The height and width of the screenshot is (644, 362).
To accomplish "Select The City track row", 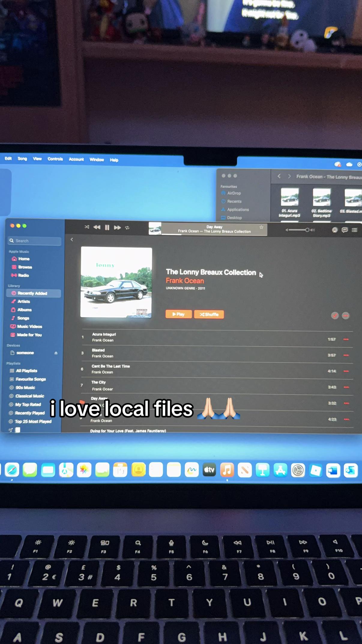I will click(217, 386).
